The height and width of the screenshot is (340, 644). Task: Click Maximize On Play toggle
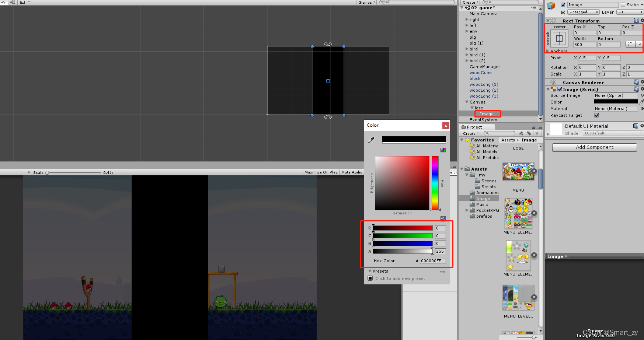pyautogui.click(x=321, y=172)
